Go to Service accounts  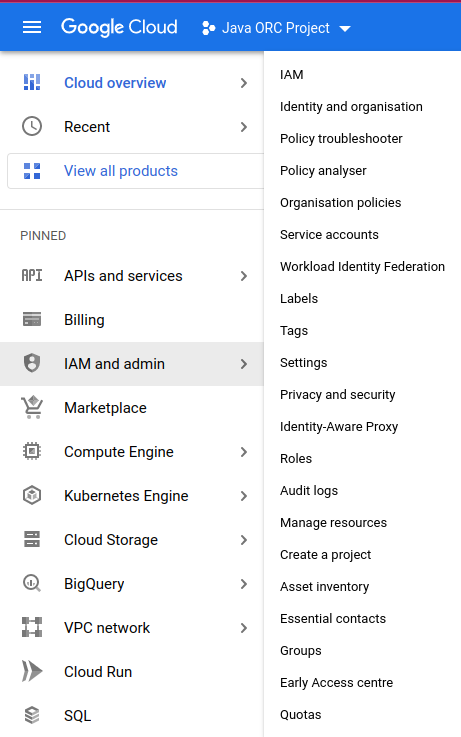(x=329, y=235)
